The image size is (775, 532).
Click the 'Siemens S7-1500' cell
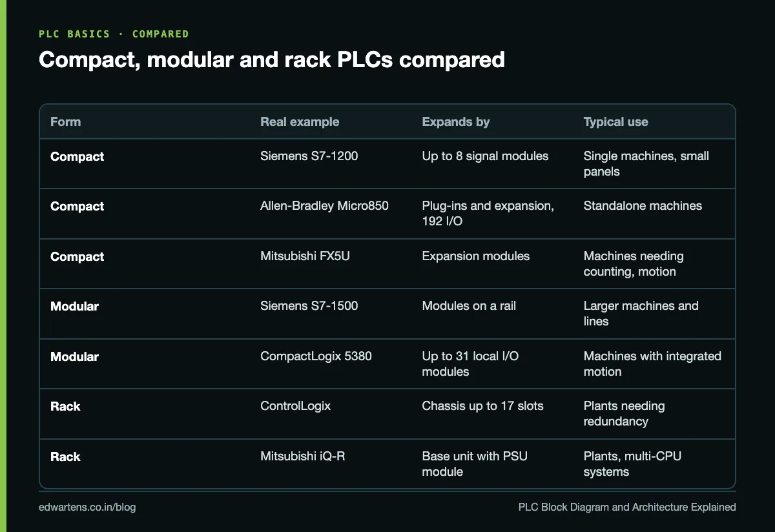tap(309, 306)
